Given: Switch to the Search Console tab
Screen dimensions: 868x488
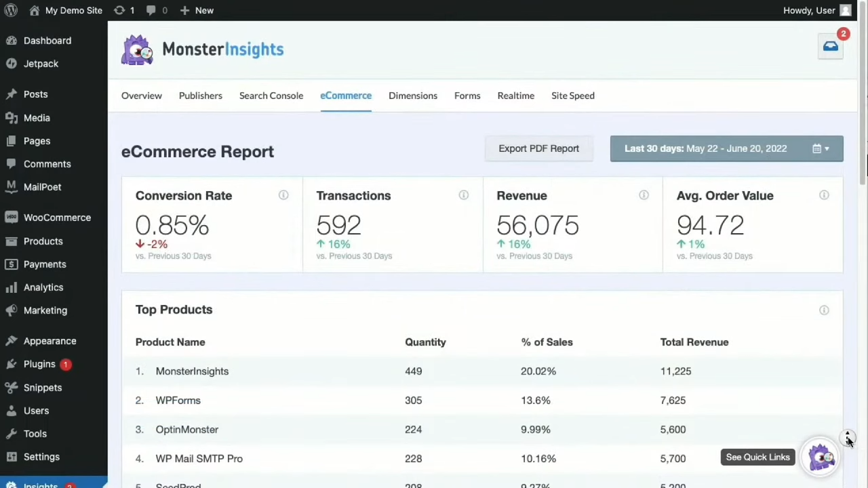Looking at the screenshot, I should 271,96.
